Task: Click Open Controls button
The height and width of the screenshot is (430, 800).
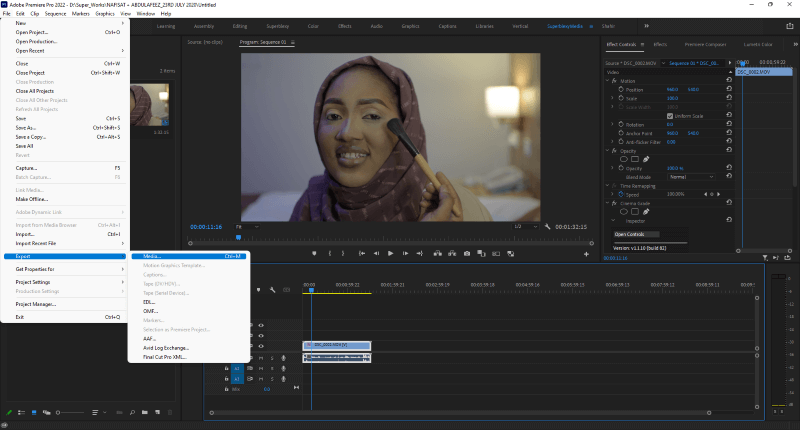Action: coord(636,234)
